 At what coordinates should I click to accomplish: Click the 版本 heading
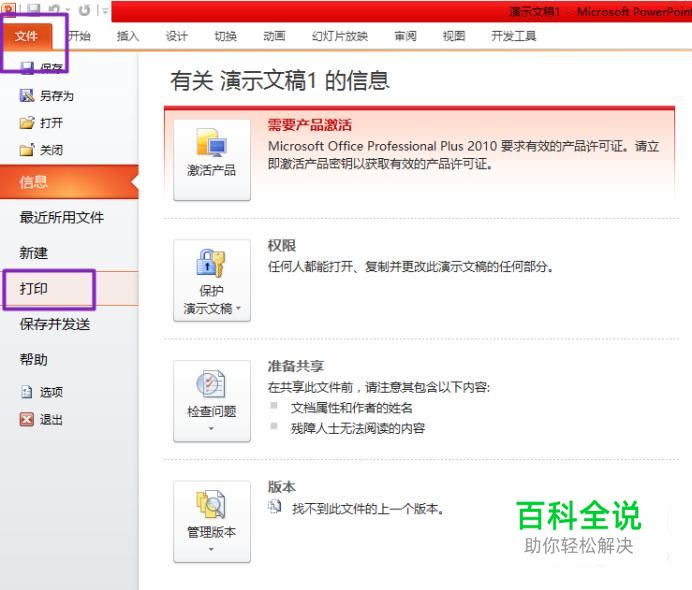click(x=282, y=487)
